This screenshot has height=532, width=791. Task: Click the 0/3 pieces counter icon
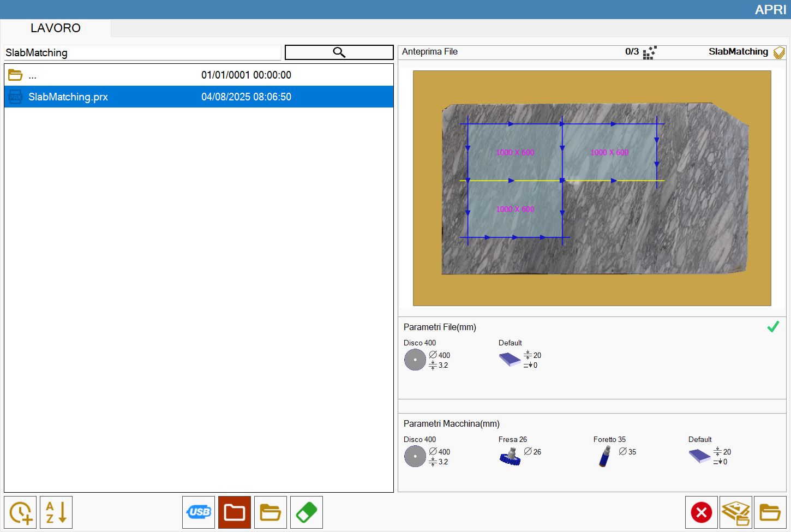(x=649, y=52)
